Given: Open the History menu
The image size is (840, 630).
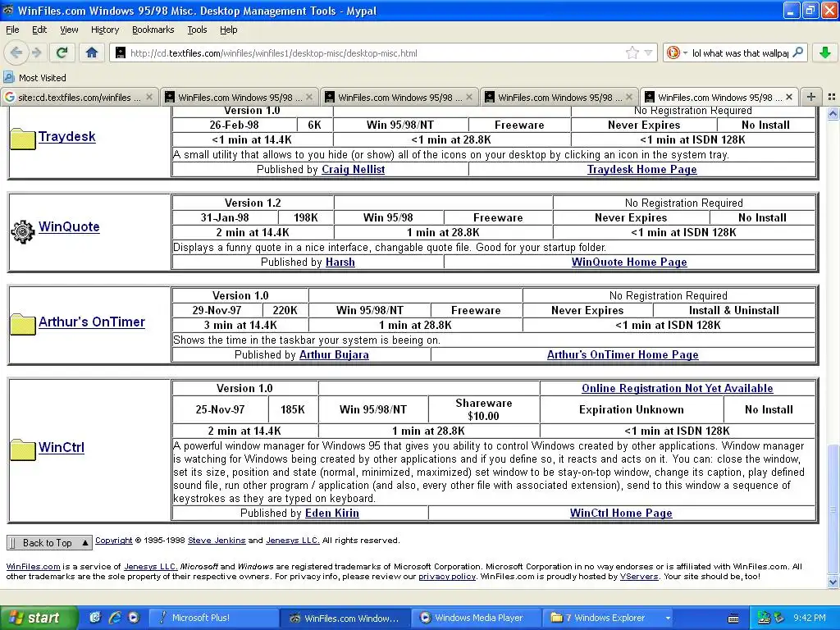Looking at the screenshot, I should (x=104, y=30).
